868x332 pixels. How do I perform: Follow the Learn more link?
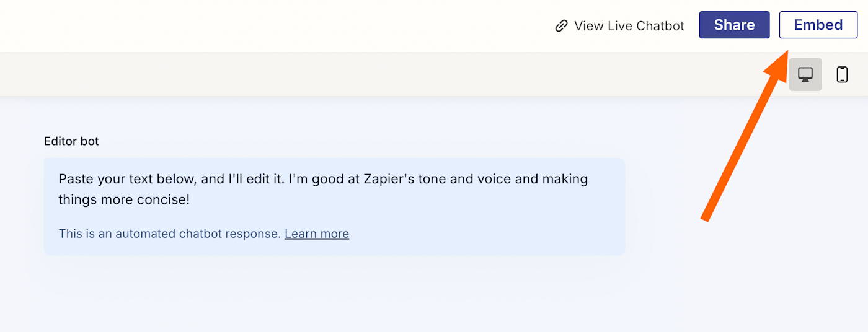[317, 234]
